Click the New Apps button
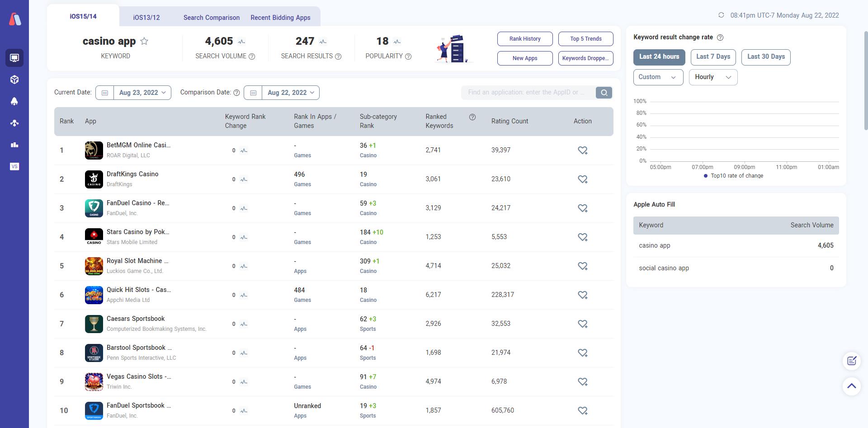This screenshot has height=428, width=868. 525,58
